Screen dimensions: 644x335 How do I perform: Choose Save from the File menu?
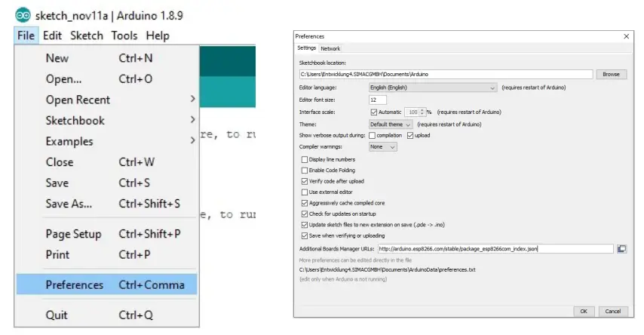107,183
